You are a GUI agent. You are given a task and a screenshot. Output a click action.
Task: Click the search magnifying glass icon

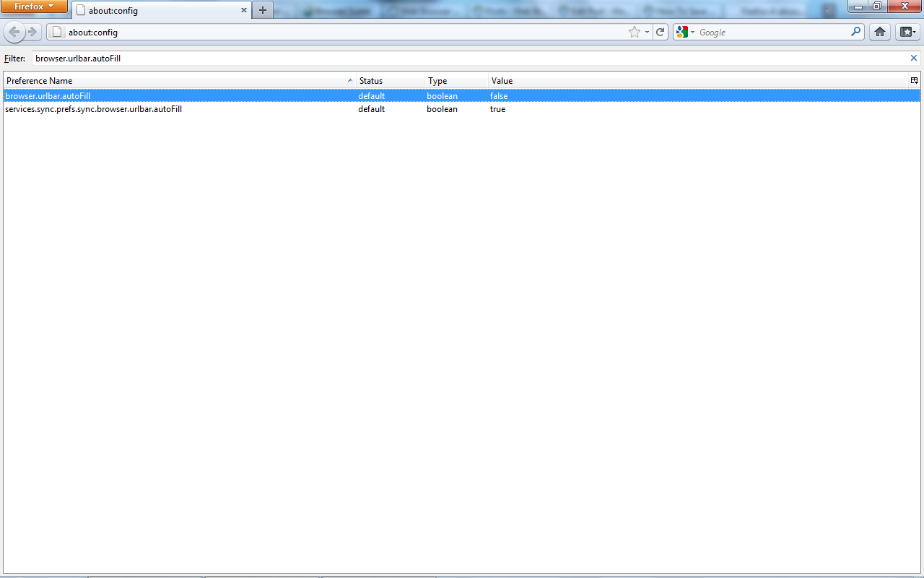(856, 32)
